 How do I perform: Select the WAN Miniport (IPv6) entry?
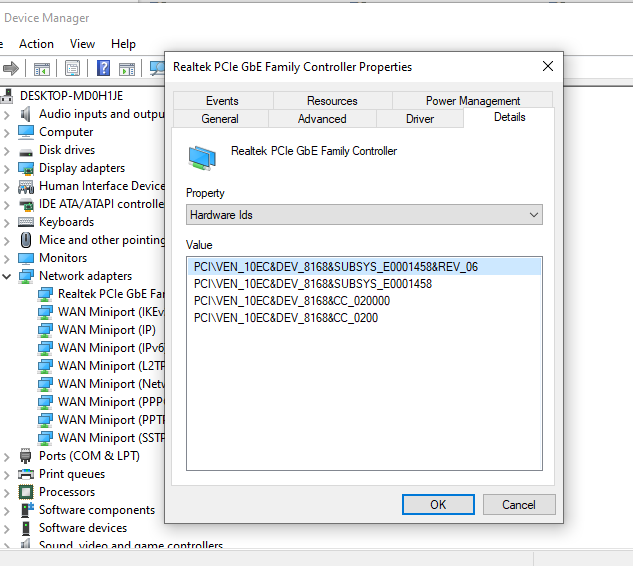click(111, 348)
